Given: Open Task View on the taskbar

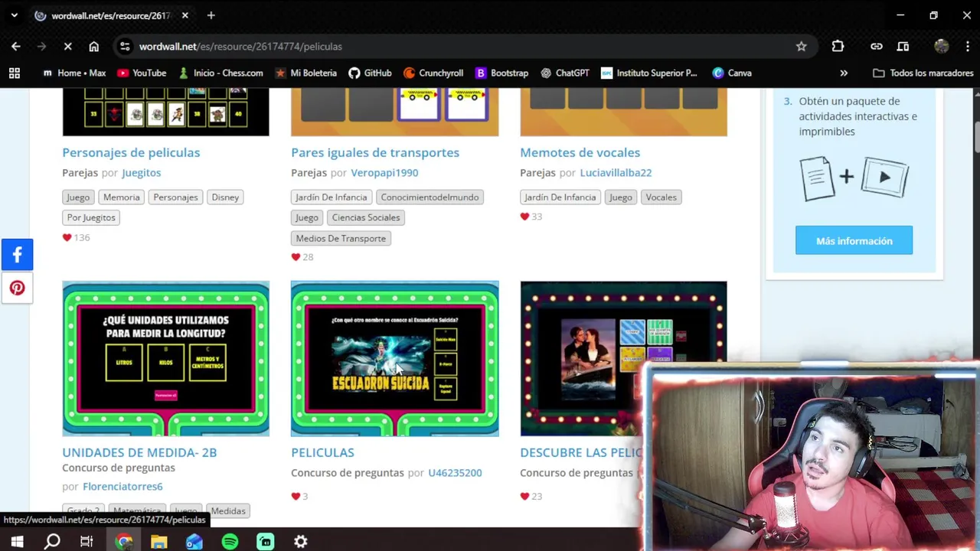Looking at the screenshot, I should point(87,542).
